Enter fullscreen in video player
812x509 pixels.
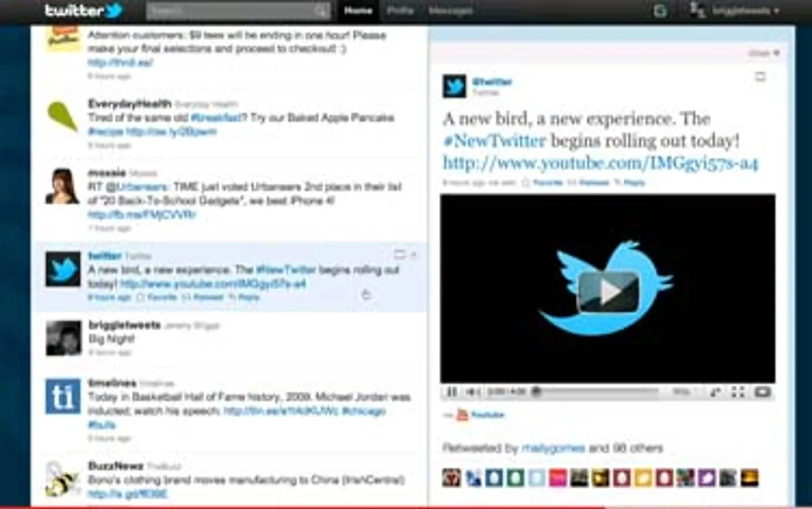click(x=738, y=392)
